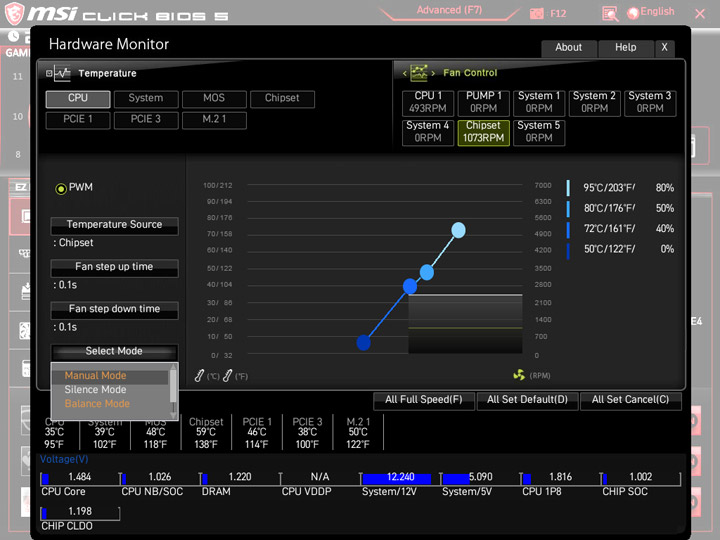
Task: Click the 72°C/161°F color bar
Action: click(x=568, y=229)
